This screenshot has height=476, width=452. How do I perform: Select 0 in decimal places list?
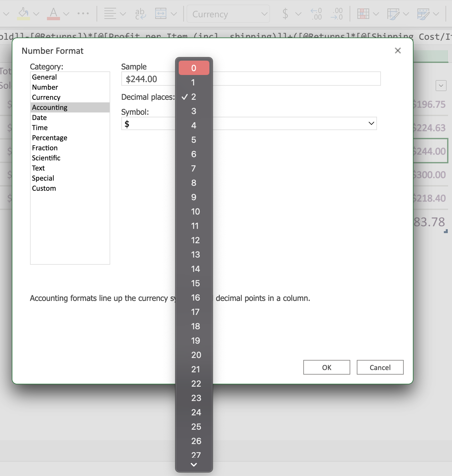click(194, 68)
